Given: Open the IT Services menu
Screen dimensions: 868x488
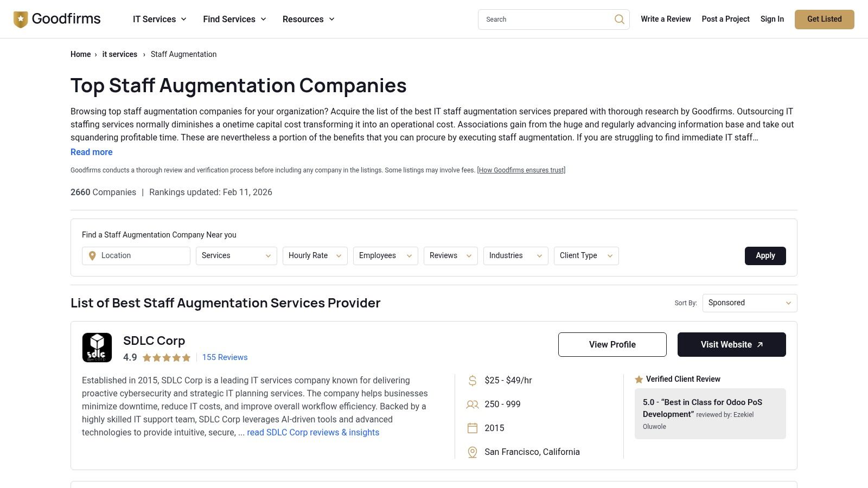Looking at the screenshot, I should pyautogui.click(x=159, y=20).
